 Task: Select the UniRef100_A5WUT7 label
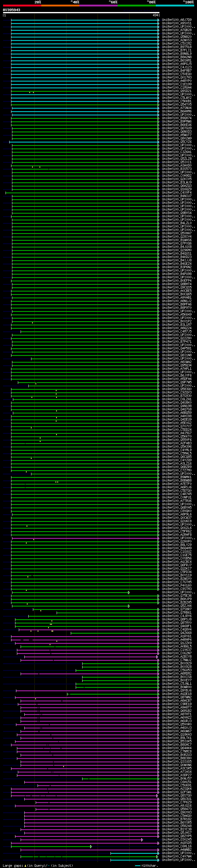click(x=177, y=135)
